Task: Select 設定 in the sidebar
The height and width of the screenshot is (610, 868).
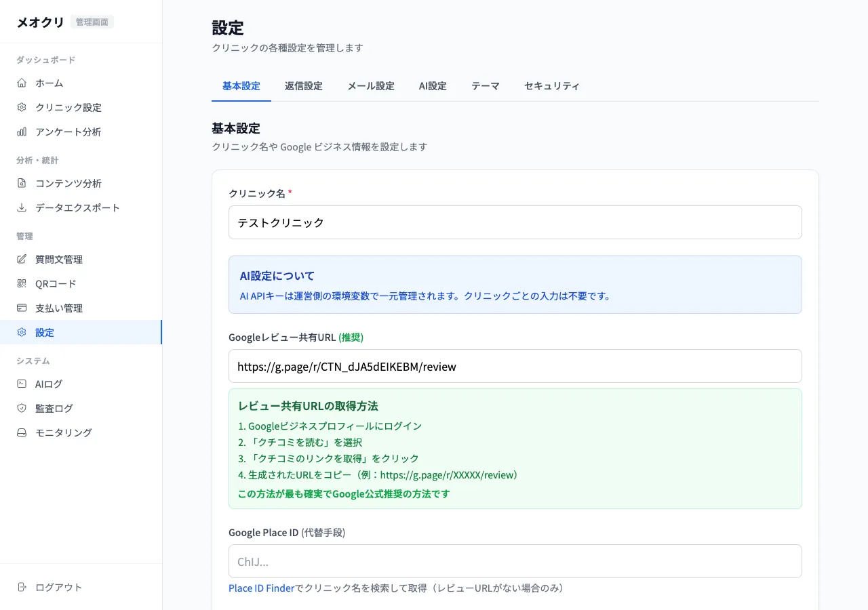Action: (x=81, y=332)
